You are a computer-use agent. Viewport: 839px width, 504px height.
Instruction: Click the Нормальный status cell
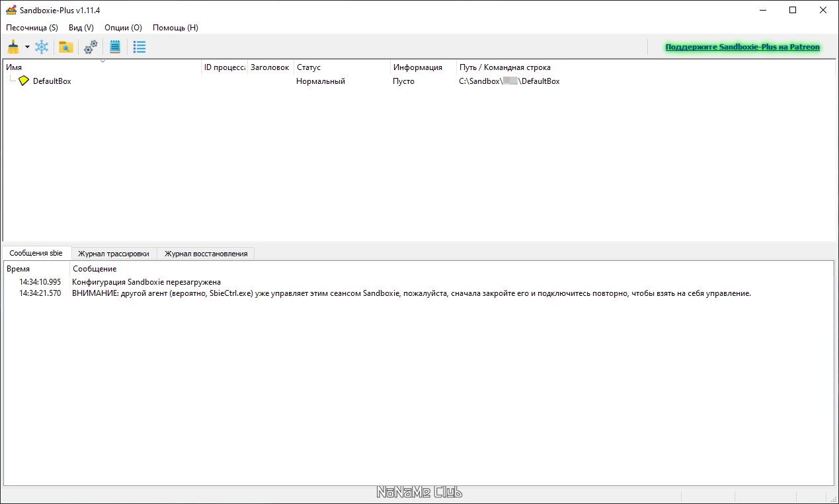[321, 81]
